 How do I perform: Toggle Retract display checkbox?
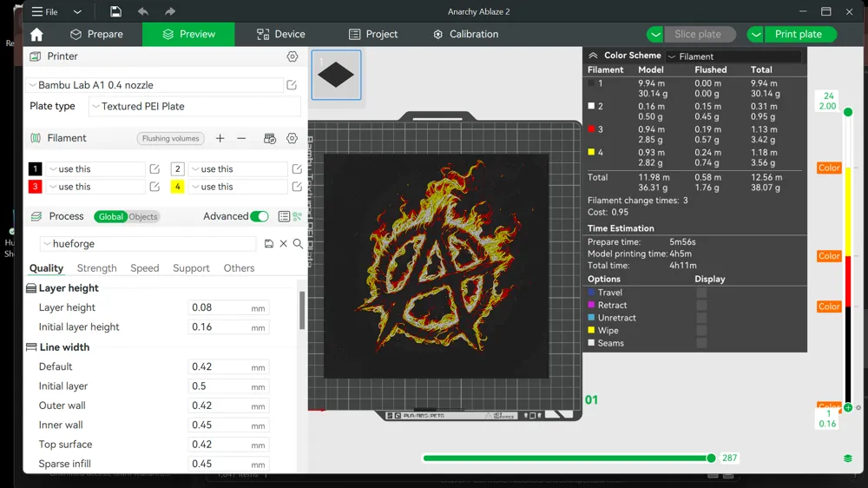[701, 305]
